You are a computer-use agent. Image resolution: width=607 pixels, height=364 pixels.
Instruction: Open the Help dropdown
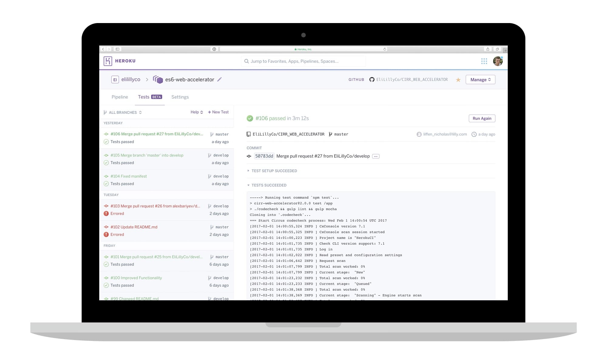point(197,112)
